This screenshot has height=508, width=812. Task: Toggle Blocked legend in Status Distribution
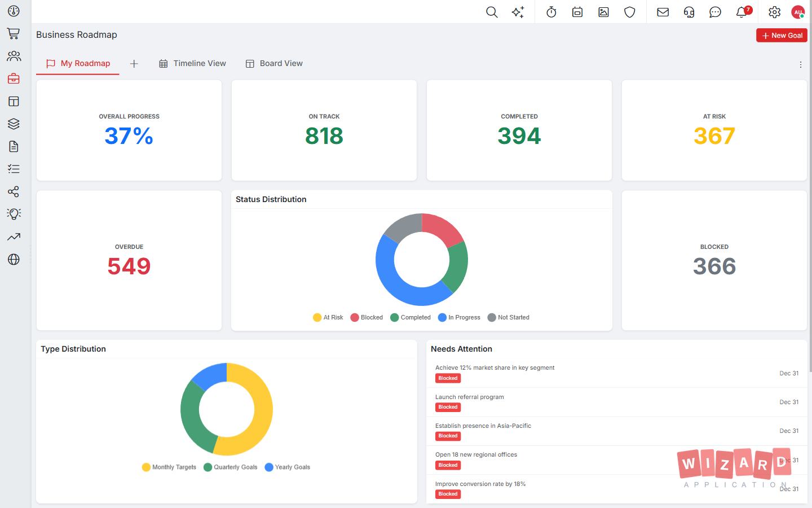(367, 317)
